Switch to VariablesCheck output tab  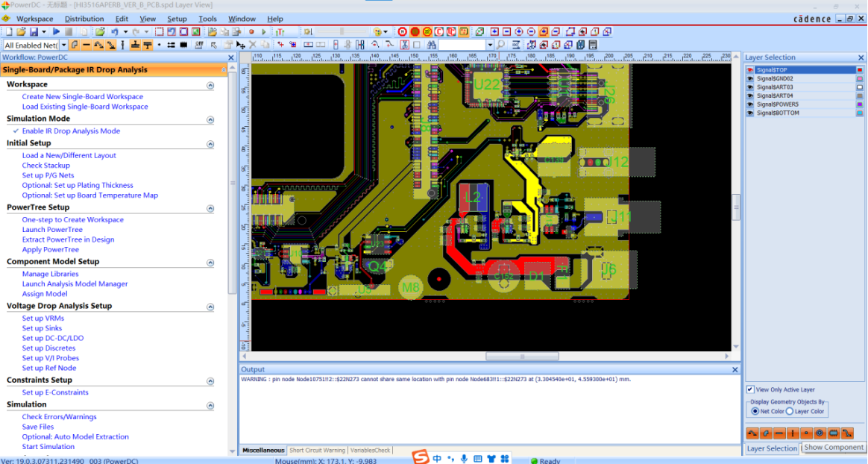(x=371, y=450)
